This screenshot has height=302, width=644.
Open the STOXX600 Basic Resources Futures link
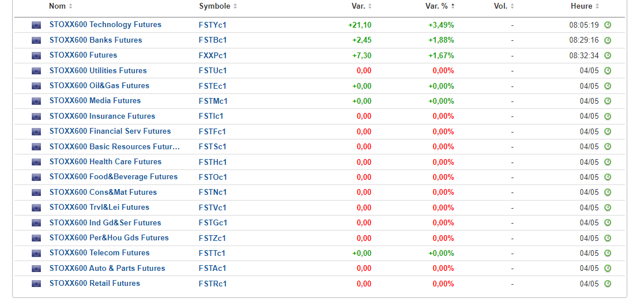[115, 147]
